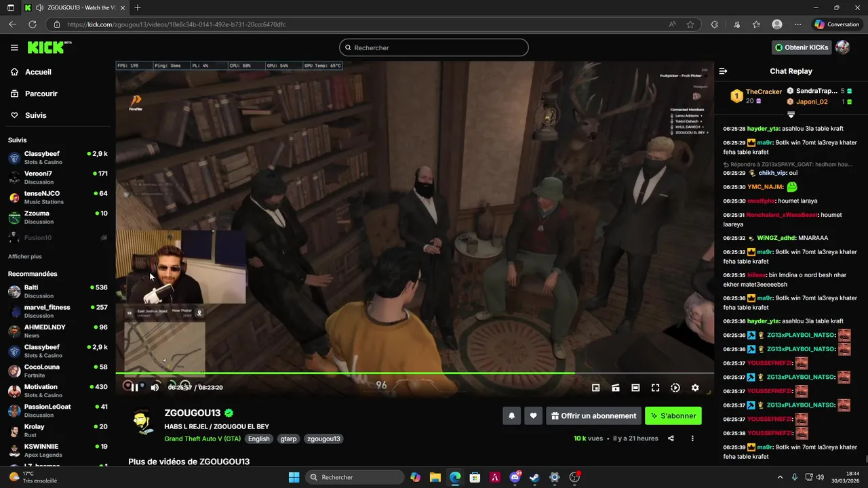
Task: Go back in browser
Action: point(12,24)
